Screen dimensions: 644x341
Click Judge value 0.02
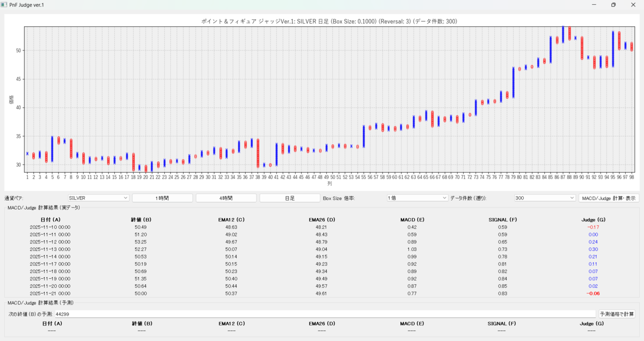pos(593,286)
